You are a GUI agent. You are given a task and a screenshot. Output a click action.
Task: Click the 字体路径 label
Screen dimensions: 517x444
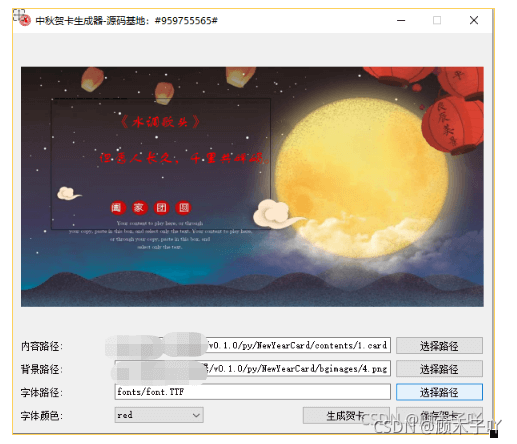[42, 392]
